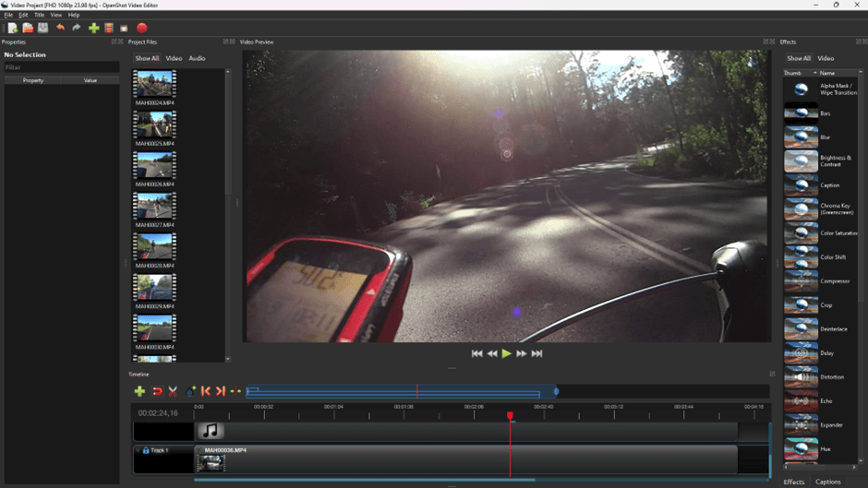This screenshot has width=868, height=488.
Task: Open the MAH00036.MP4 clip menu arrow
Action: [199, 450]
